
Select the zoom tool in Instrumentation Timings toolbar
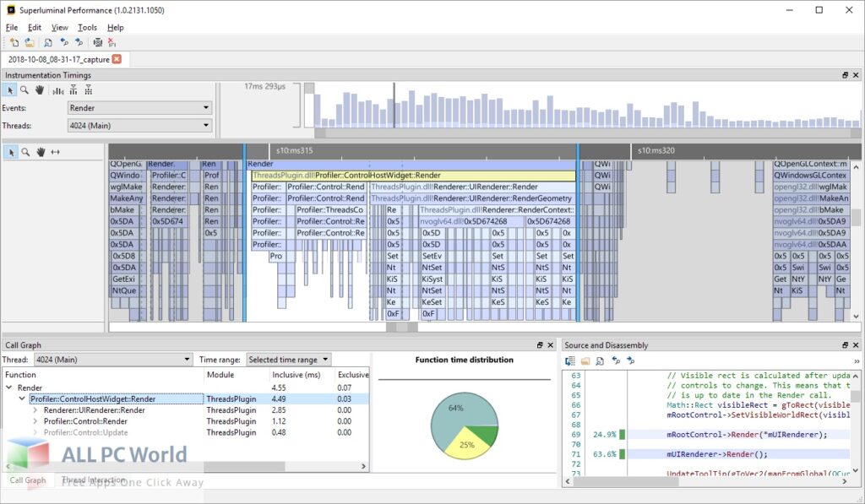25,90
